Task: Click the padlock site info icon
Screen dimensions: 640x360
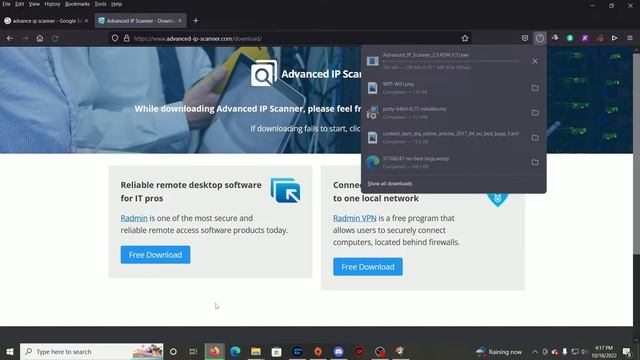Action: tap(127, 38)
